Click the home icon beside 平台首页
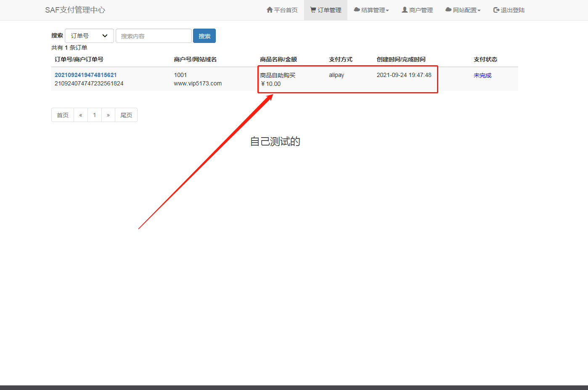Image resolution: width=588 pixels, height=390 pixels. tap(269, 9)
